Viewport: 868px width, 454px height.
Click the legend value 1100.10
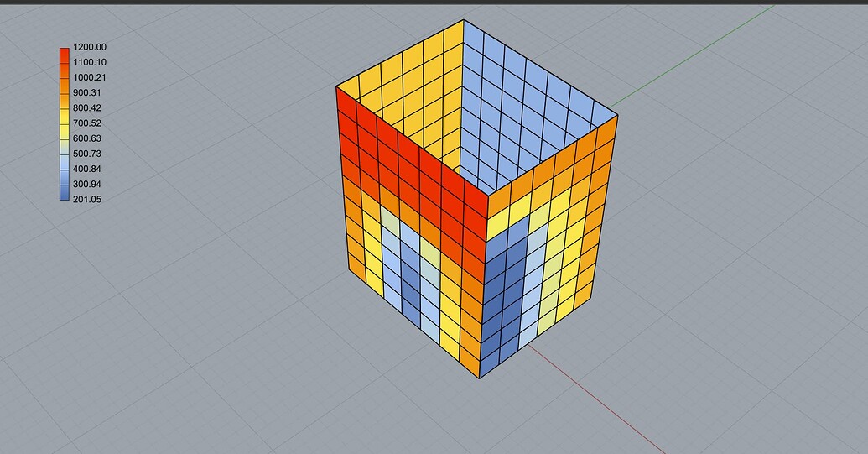pos(89,62)
